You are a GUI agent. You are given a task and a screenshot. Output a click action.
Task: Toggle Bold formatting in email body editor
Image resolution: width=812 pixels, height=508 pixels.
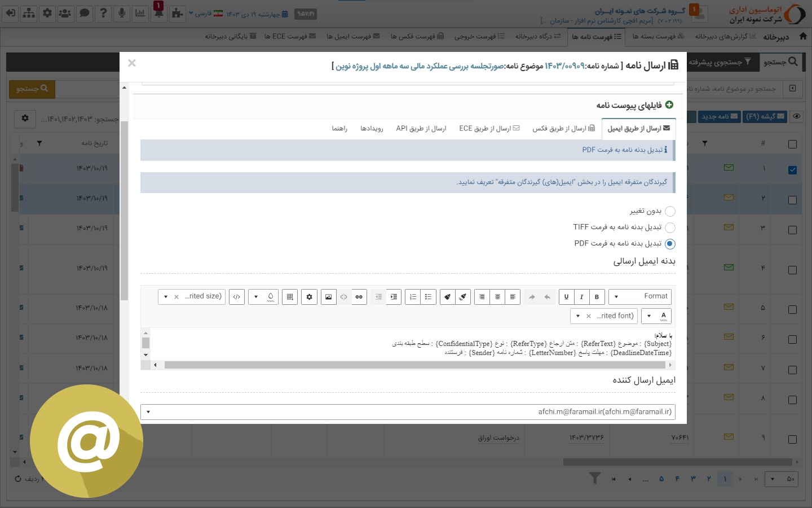click(x=597, y=297)
